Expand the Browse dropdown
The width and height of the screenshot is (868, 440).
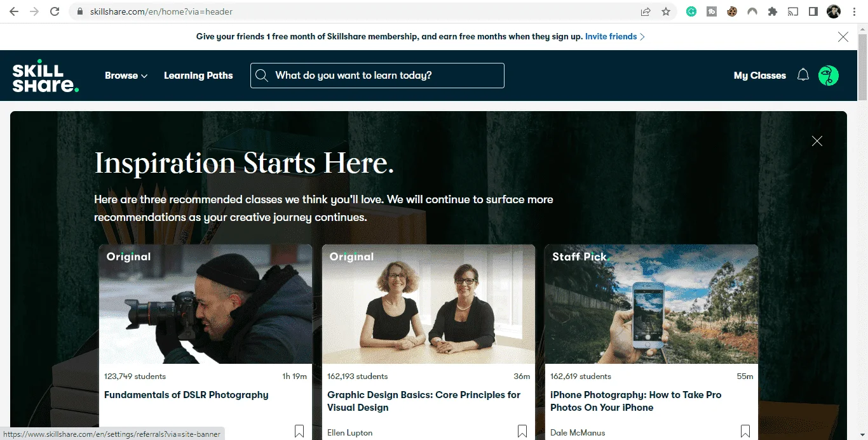(126, 76)
